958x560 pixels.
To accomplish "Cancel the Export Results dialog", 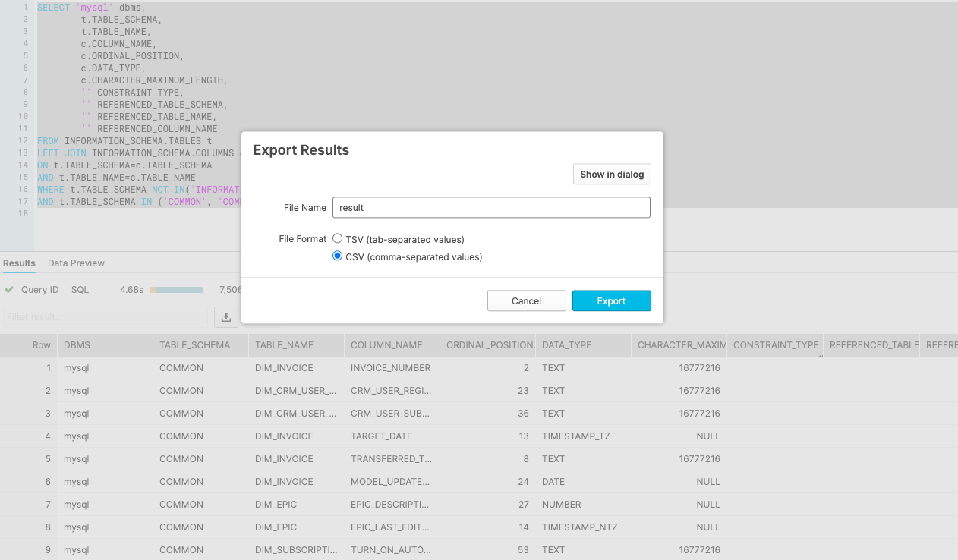I will 526,301.
